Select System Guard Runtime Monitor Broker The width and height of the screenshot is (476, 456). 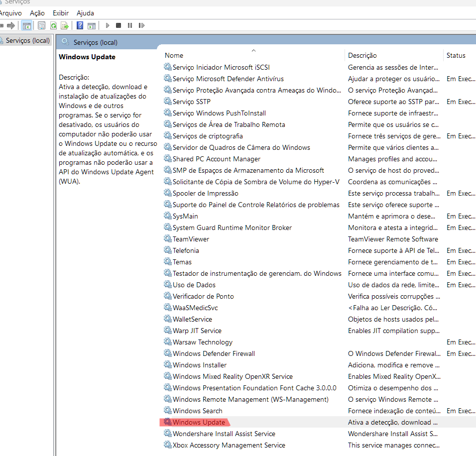pyautogui.click(x=232, y=228)
